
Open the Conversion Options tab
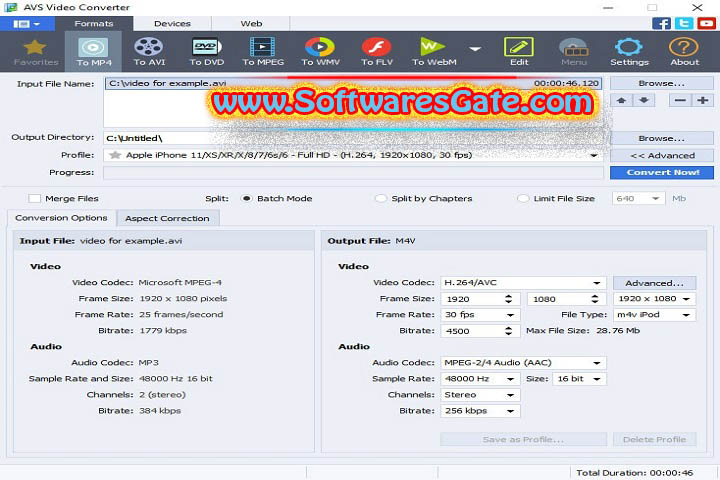coord(61,218)
